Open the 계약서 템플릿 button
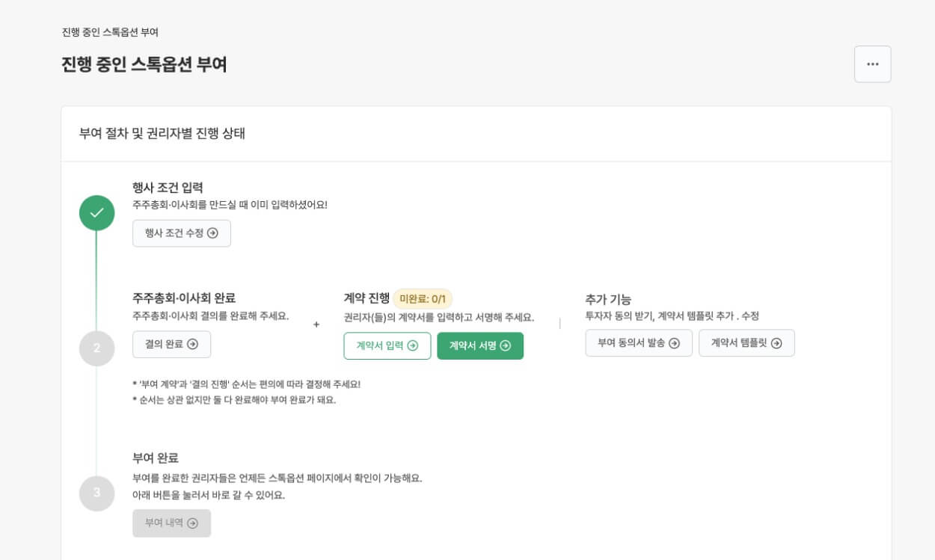This screenshot has height=560, width=935. pyautogui.click(x=747, y=343)
